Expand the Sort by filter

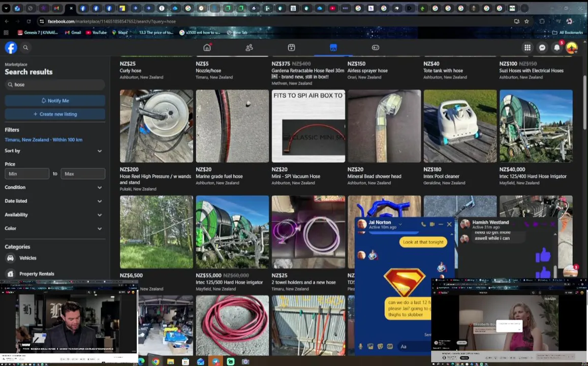[x=54, y=151]
